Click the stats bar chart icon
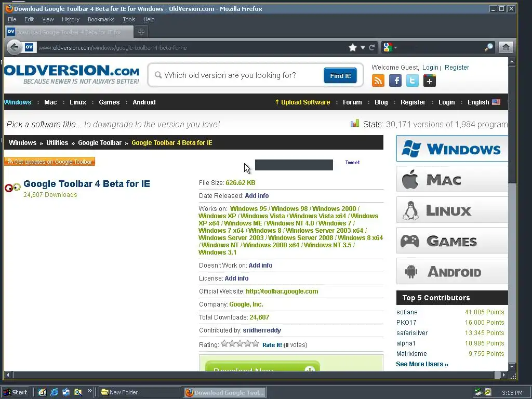The width and height of the screenshot is (532, 399). (x=355, y=123)
